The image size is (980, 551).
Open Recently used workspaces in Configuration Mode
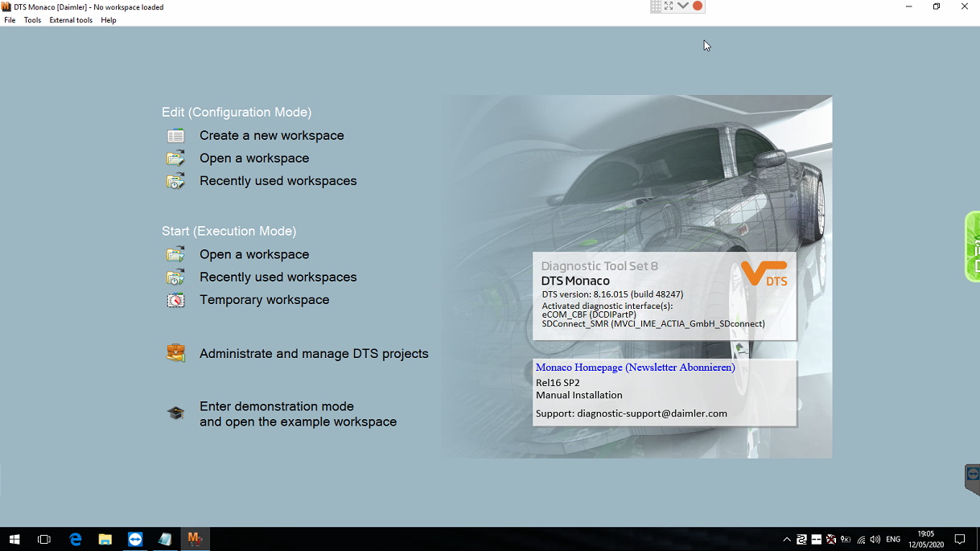[x=278, y=181]
